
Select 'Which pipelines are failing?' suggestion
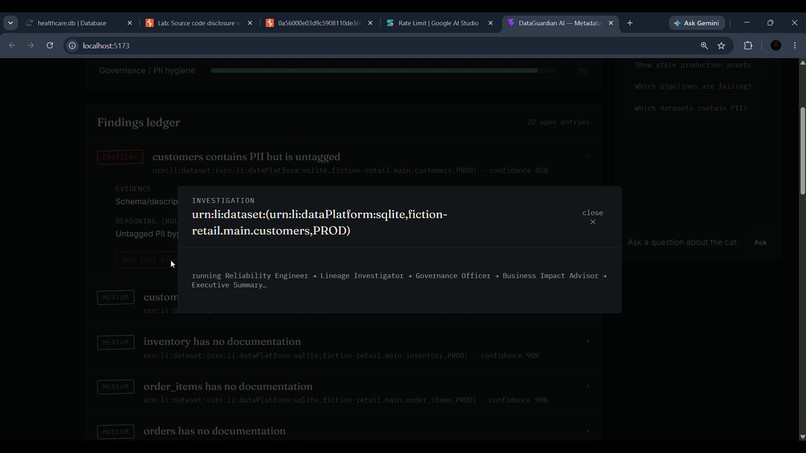[x=692, y=86]
